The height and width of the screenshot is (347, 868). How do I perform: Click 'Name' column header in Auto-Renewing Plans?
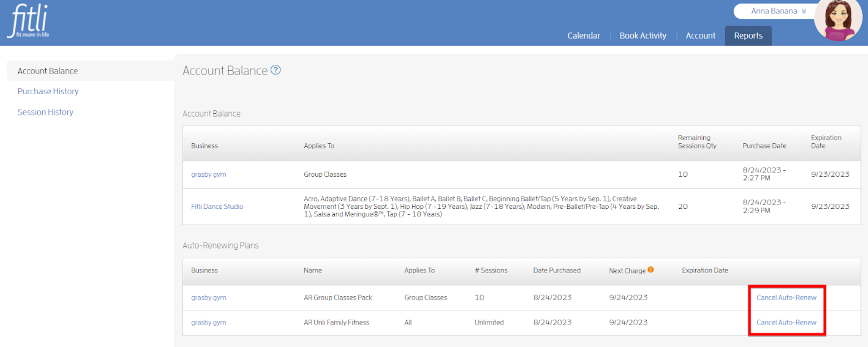coord(313,270)
